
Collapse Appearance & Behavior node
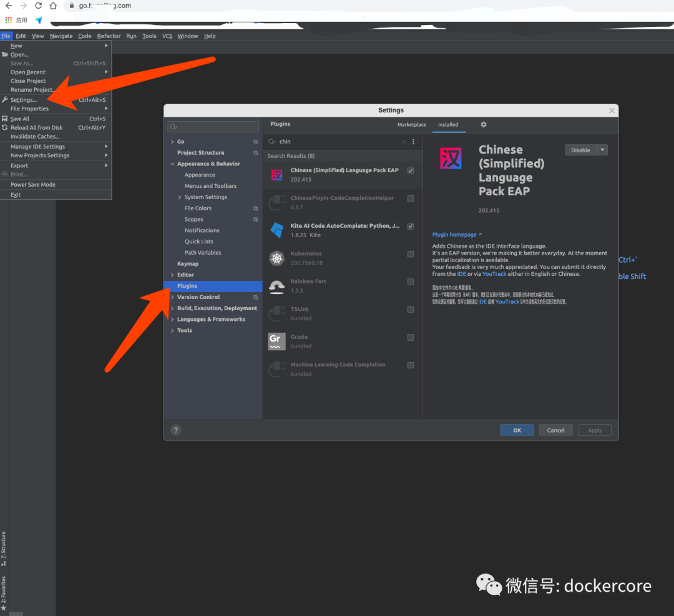click(x=172, y=164)
